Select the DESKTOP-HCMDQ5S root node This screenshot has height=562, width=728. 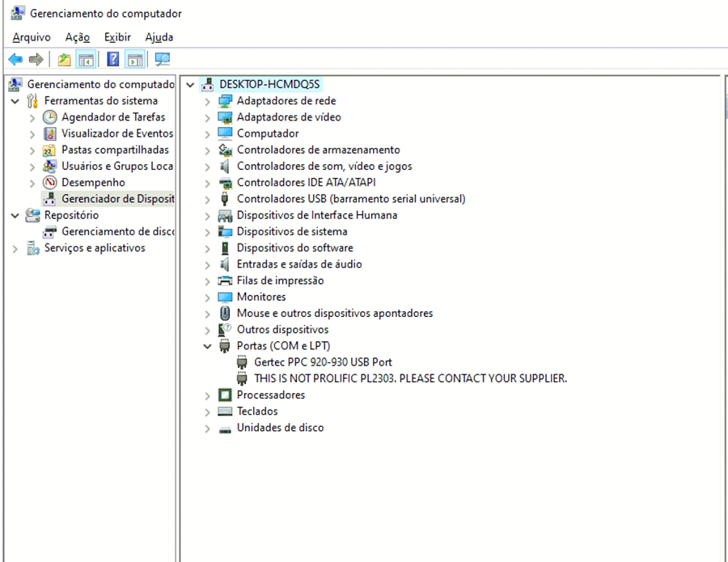(271, 84)
